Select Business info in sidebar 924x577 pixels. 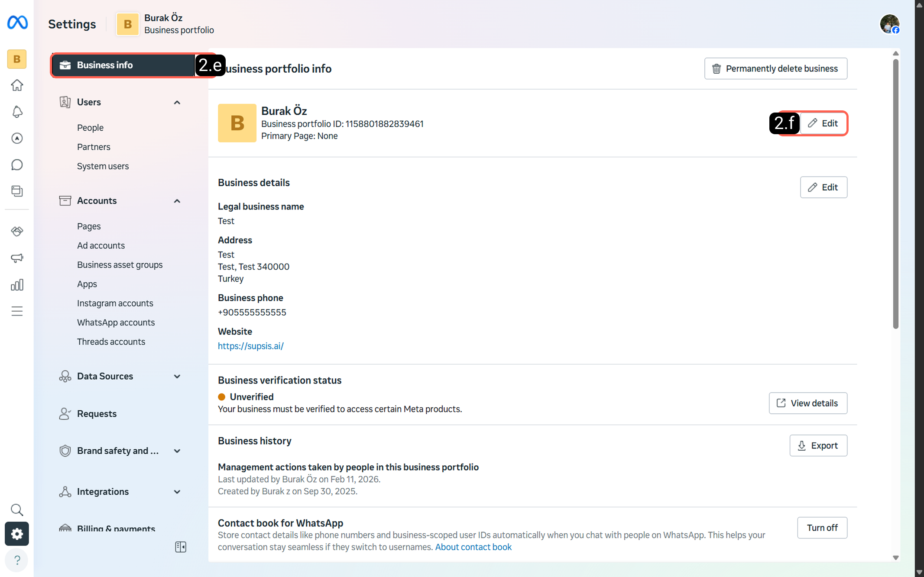click(123, 65)
